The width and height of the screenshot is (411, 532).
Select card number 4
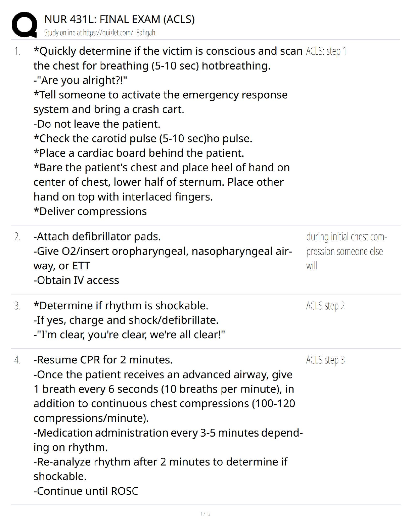coord(17,360)
